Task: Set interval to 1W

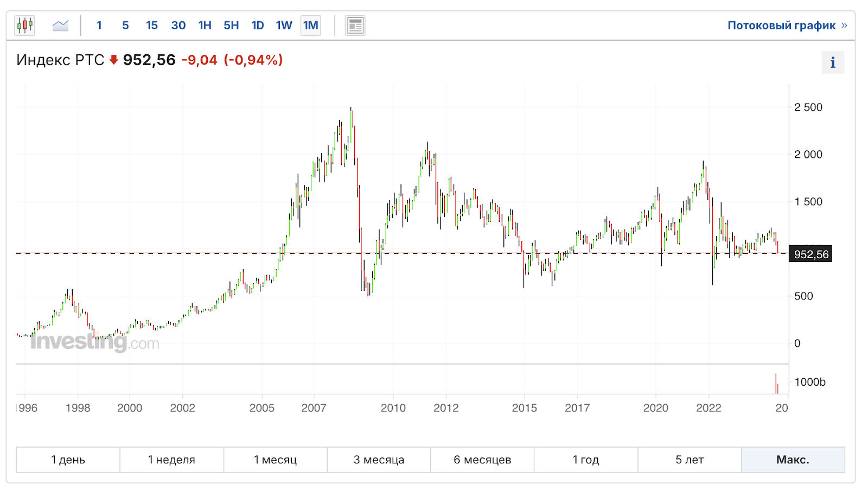Action: (284, 25)
